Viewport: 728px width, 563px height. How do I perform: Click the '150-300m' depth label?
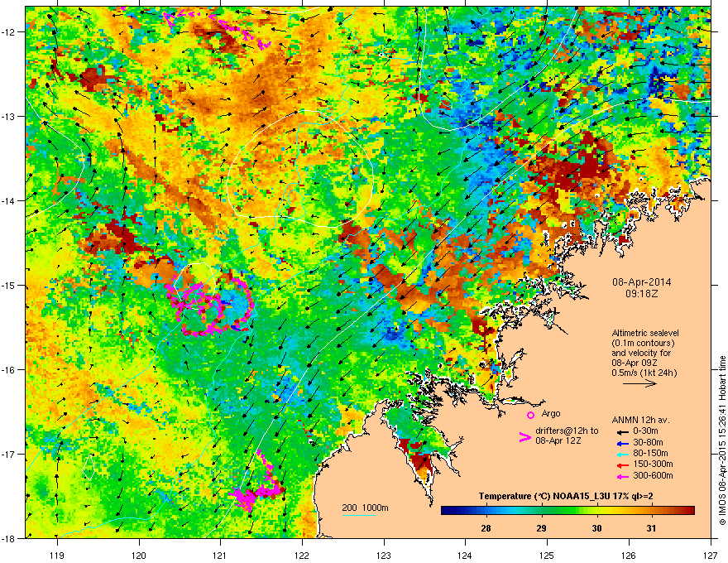[653, 464]
